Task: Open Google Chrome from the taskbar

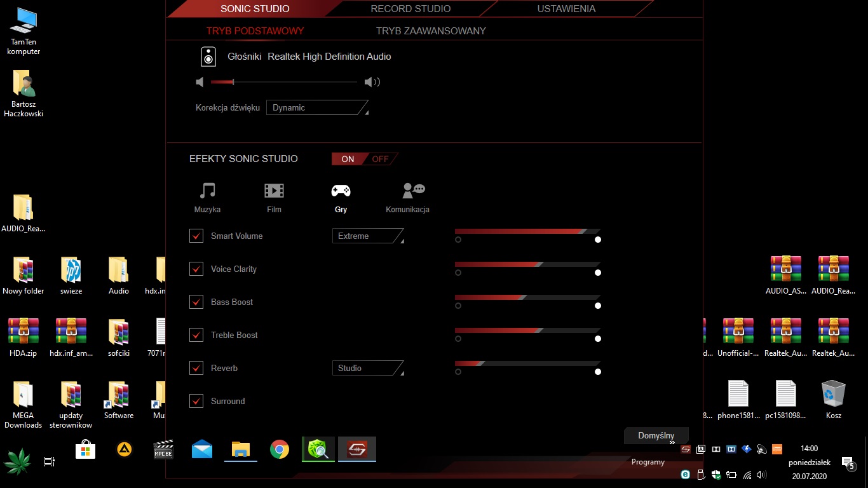Action: pyautogui.click(x=280, y=449)
